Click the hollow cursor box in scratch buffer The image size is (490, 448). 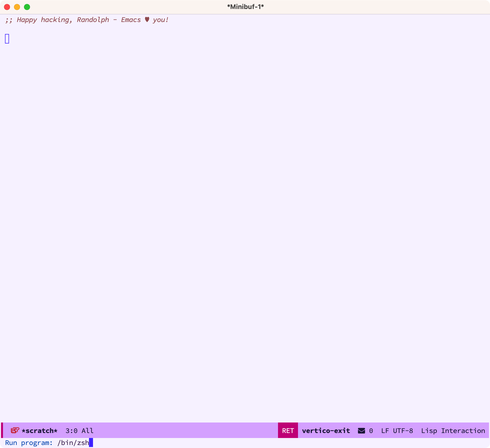click(x=7, y=39)
